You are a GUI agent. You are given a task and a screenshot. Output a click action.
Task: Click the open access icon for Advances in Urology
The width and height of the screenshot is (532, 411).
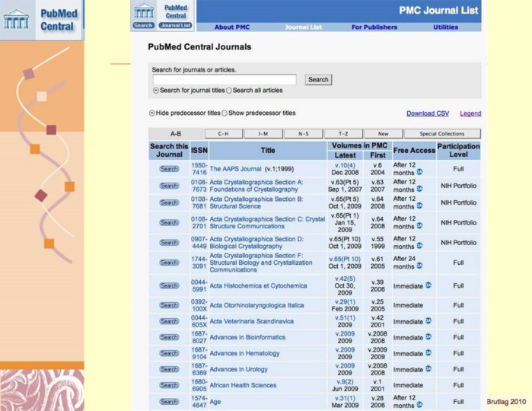point(428,370)
